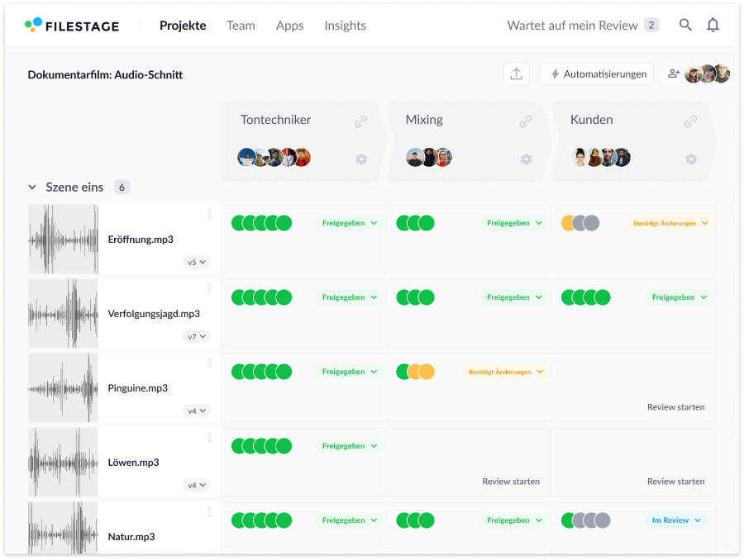
Task: Click the search magnifier icon
Action: (x=685, y=26)
